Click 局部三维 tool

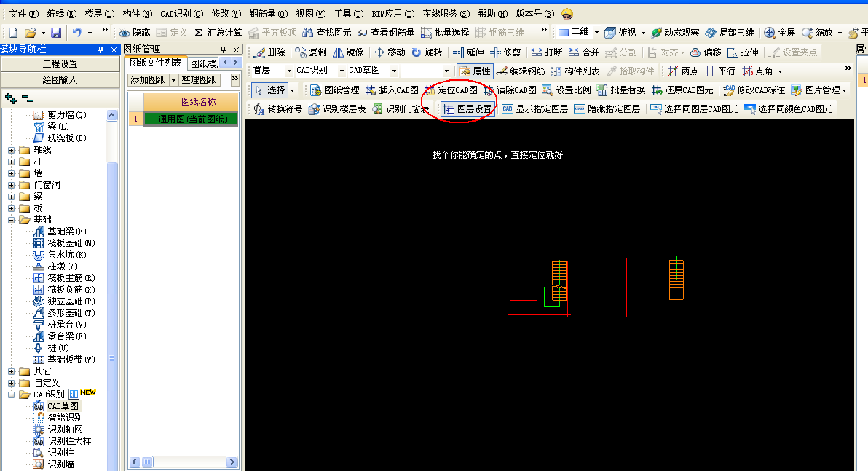(730, 33)
